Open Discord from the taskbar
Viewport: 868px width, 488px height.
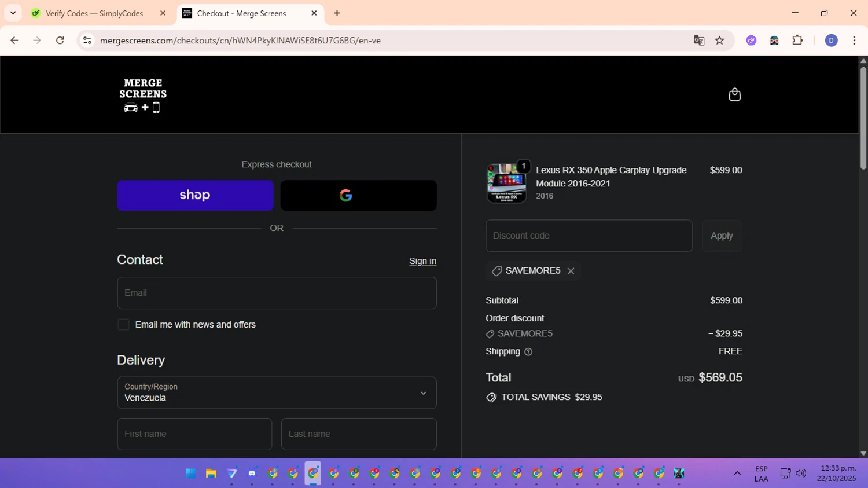[252, 474]
